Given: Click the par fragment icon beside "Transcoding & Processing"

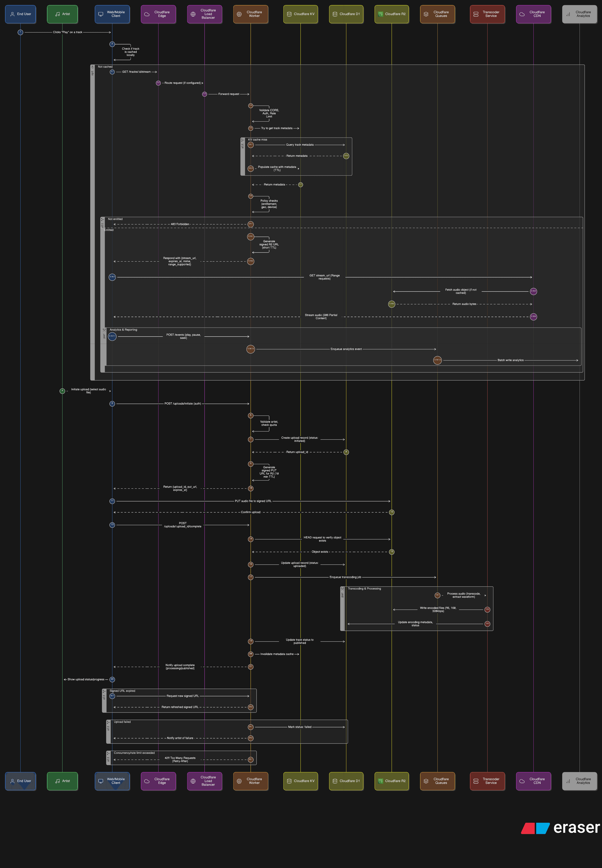Looking at the screenshot, I should [343, 589].
